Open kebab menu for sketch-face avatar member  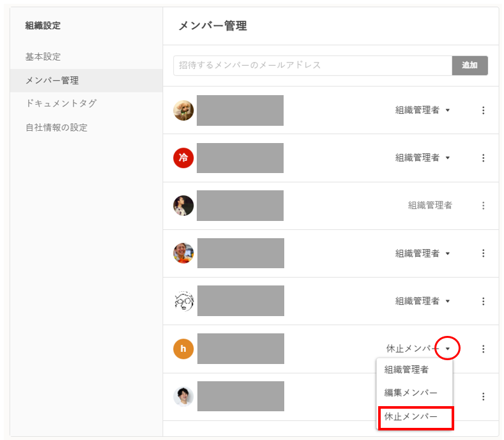(483, 301)
